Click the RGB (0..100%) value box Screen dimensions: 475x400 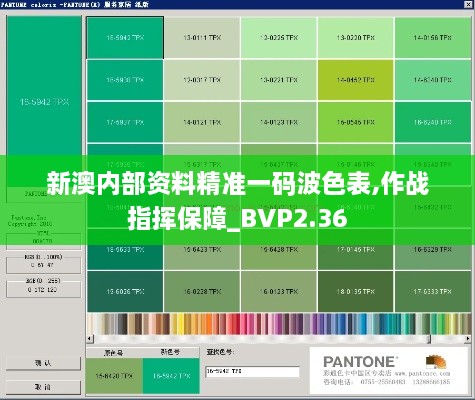[x=44, y=265]
